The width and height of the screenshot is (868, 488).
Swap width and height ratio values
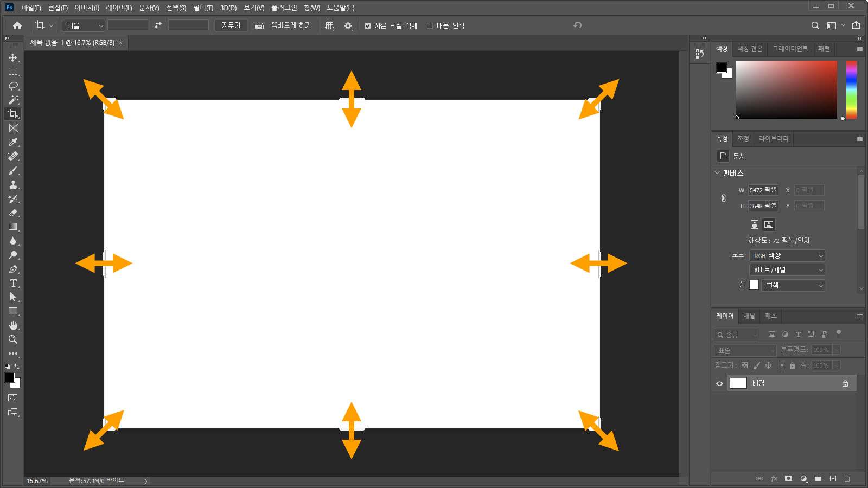158,25
